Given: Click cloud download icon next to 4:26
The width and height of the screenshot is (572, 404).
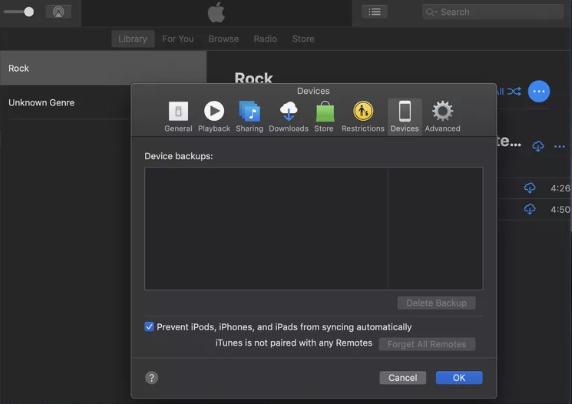Looking at the screenshot, I should tap(530, 188).
